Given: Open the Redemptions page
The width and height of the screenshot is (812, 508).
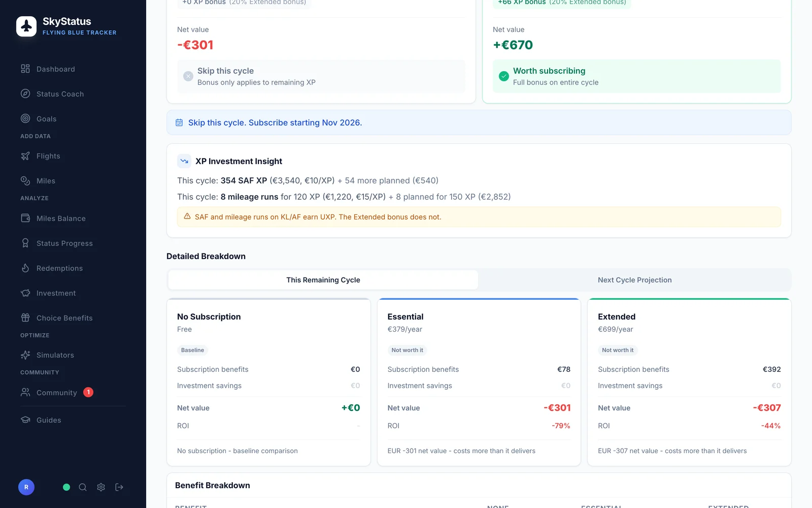Looking at the screenshot, I should click(59, 268).
